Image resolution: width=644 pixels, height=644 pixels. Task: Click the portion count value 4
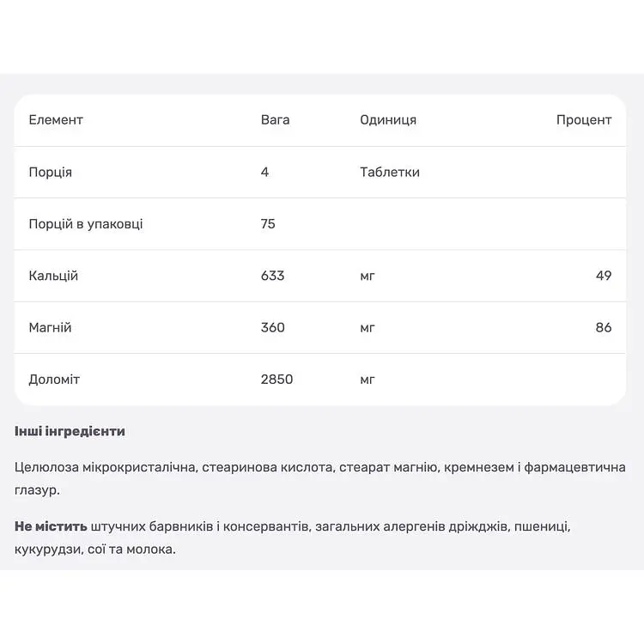(x=265, y=172)
